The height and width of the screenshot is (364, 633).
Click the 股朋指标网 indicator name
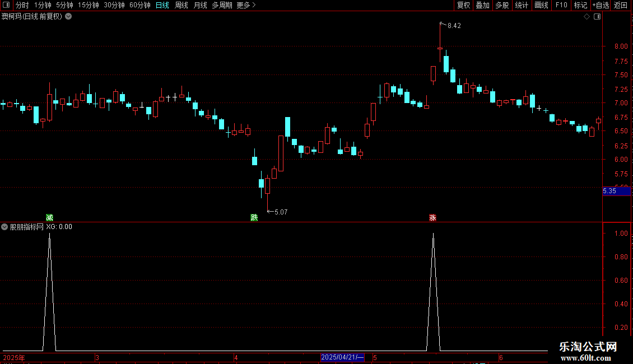(x=27, y=227)
